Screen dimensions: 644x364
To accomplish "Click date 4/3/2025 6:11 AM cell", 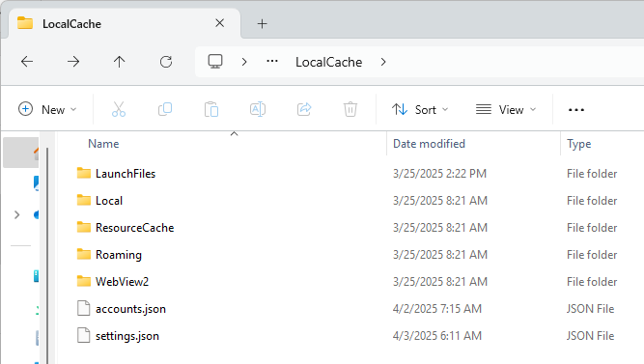I will pos(437,336).
